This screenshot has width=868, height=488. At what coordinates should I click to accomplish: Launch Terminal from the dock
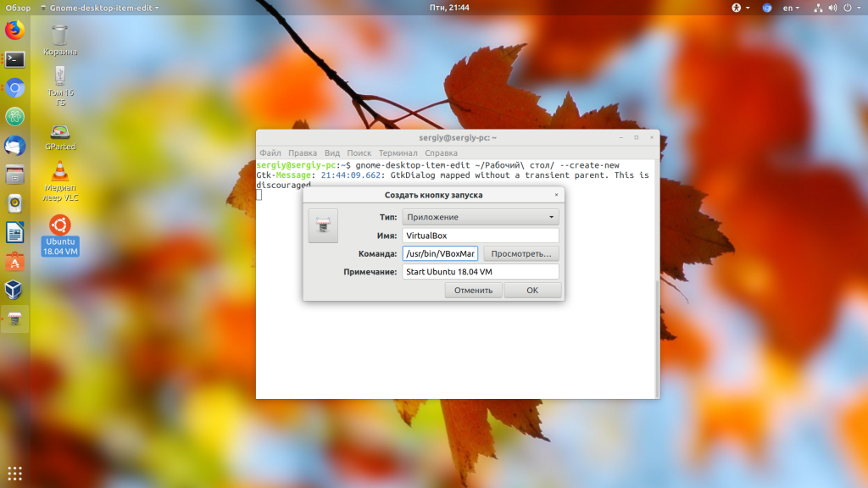pos(14,59)
